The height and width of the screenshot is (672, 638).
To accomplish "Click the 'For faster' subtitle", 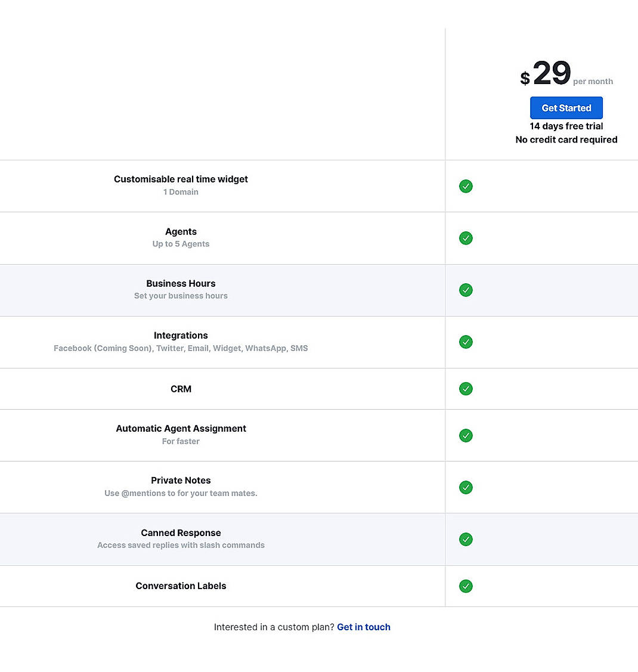I will (x=181, y=441).
